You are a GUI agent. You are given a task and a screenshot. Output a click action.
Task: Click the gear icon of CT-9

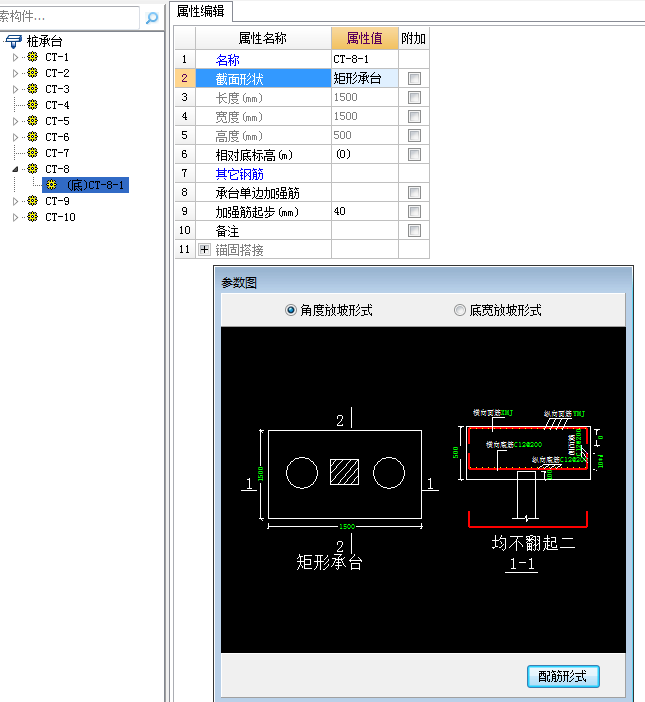[x=32, y=201]
